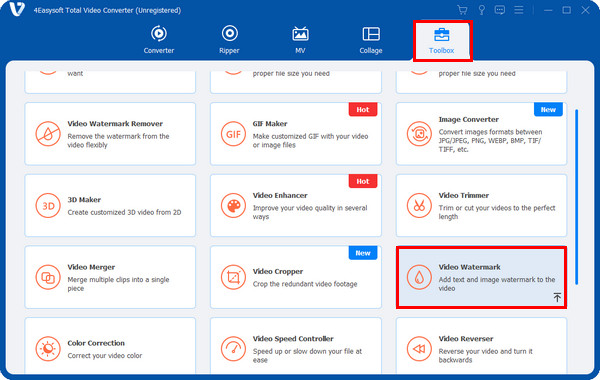Open Color Correction title
The width and height of the screenshot is (600, 380).
pyautogui.click(x=96, y=343)
